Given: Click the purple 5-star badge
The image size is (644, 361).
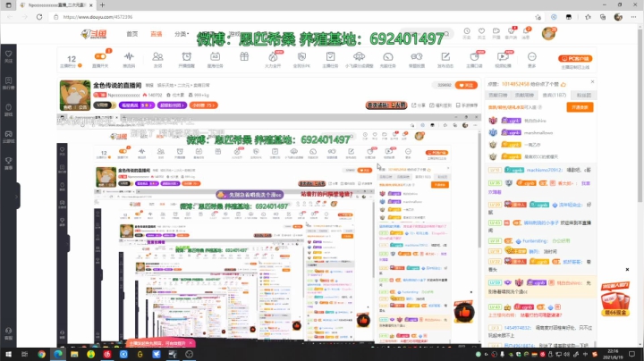Looking at the screenshot, I should pyautogui.click(x=137, y=105).
